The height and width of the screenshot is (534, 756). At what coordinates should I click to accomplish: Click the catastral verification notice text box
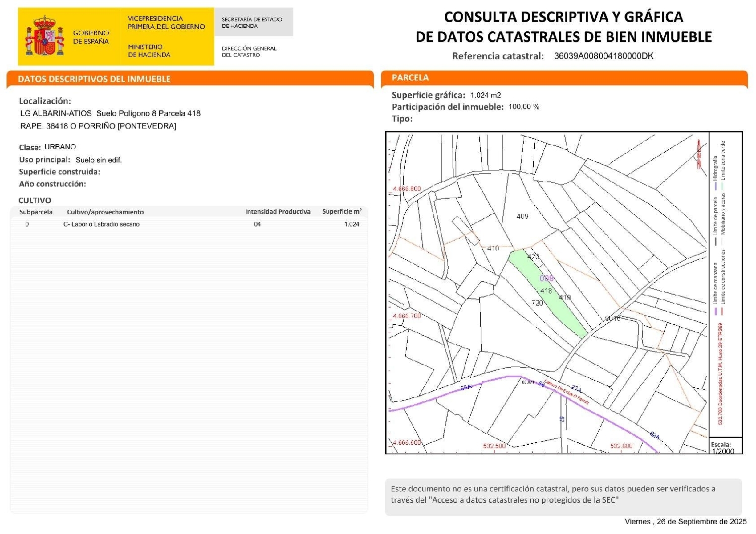[563, 495]
